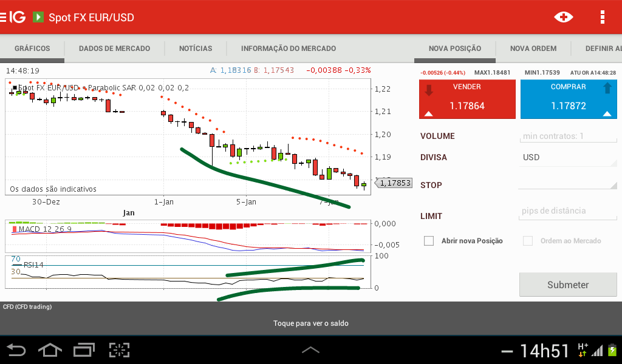Tap the battery status icon

coord(613,350)
